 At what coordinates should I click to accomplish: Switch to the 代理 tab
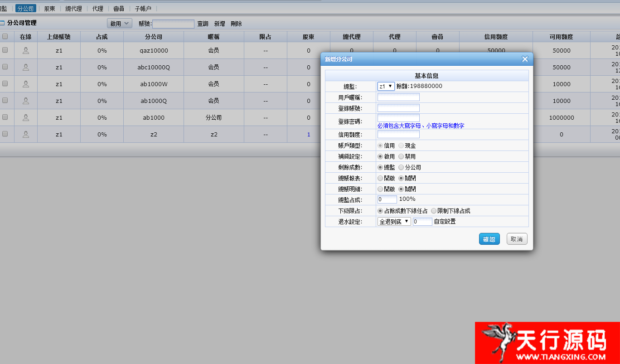[97, 9]
